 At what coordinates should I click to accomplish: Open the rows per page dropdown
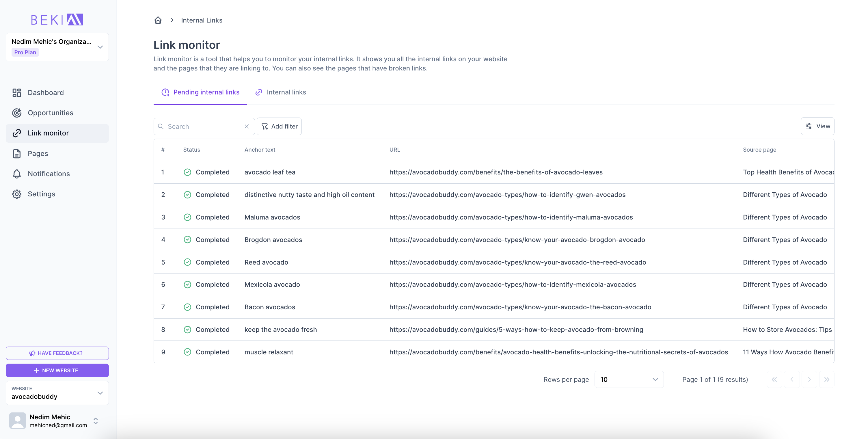click(629, 380)
